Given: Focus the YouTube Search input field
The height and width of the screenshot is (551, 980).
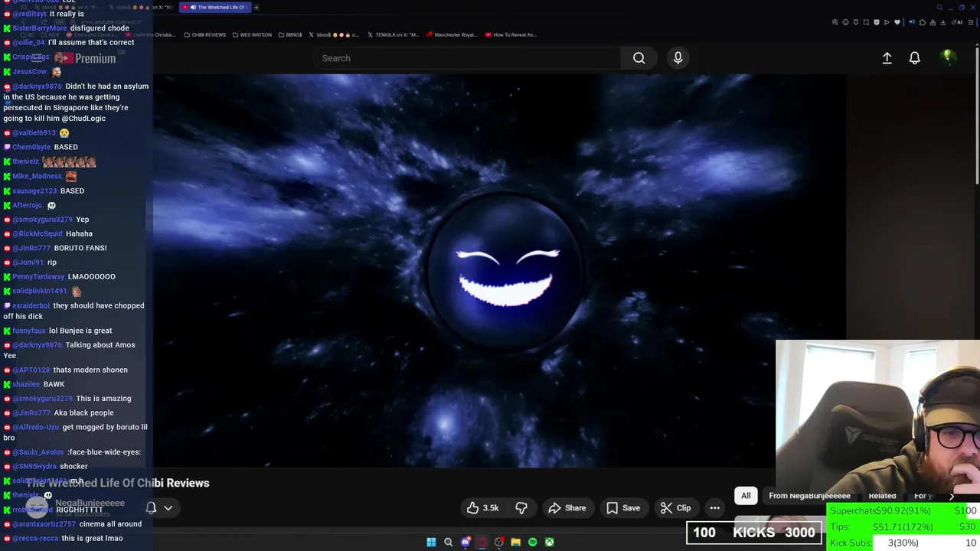Looking at the screenshot, I should pyautogui.click(x=467, y=58).
